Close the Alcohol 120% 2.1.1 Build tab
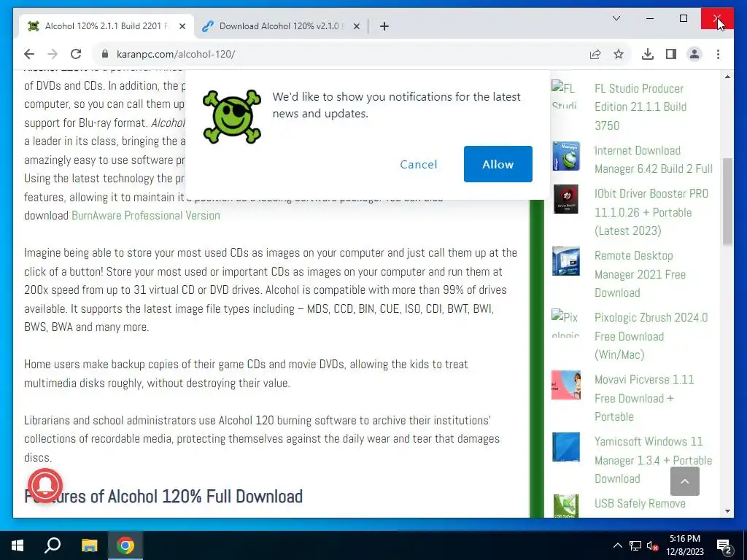Image resolution: width=747 pixels, height=560 pixels. tap(182, 26)
